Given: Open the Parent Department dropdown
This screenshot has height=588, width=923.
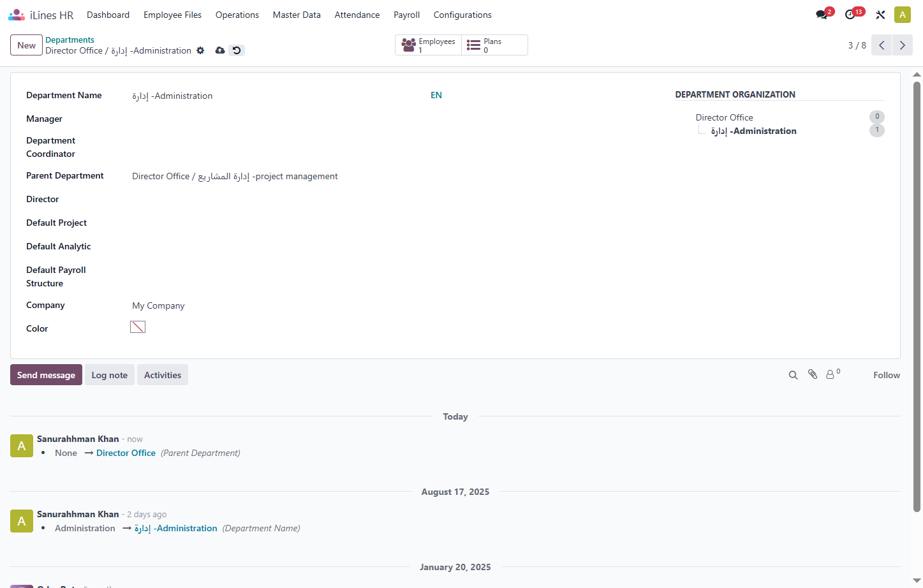Looking at the screenshot, I should [x=288, y=176].
